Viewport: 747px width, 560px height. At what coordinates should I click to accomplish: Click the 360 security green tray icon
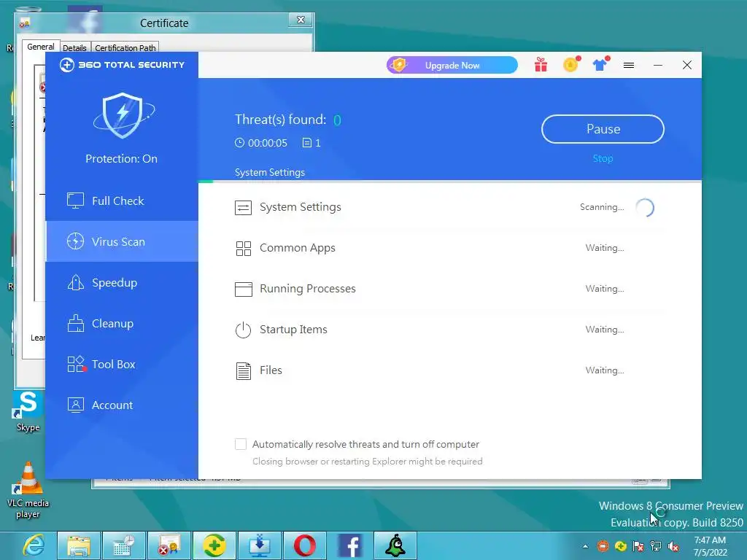(x=621, y=546)
